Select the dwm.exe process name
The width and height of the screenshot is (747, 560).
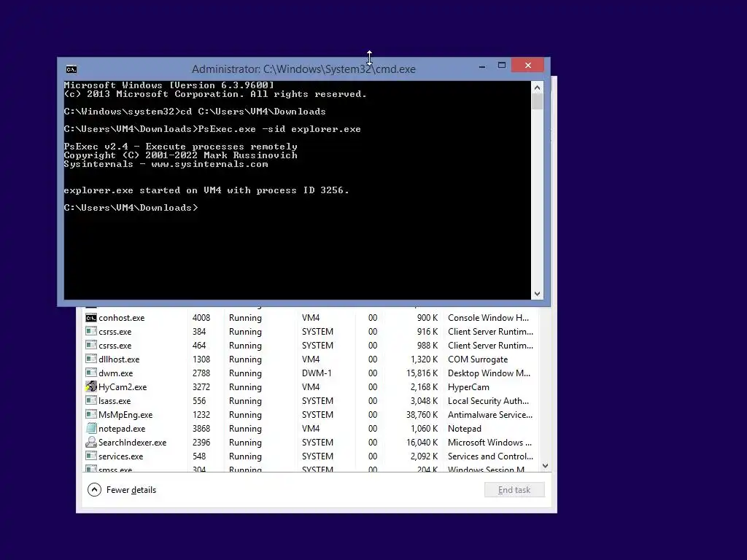click(x=116, y=373)
